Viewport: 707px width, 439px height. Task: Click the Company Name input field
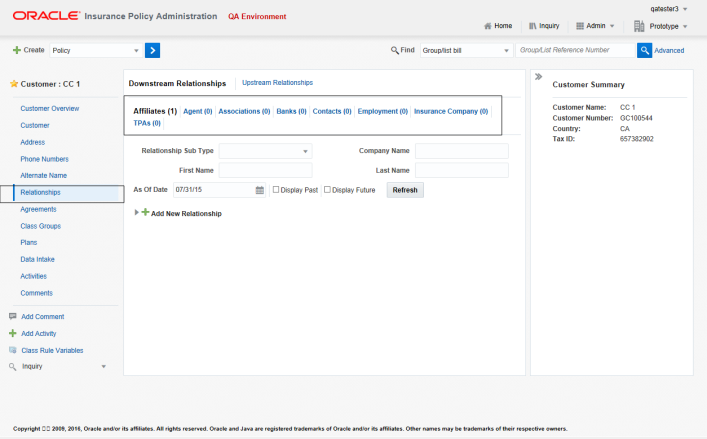(x=462, y=151)
